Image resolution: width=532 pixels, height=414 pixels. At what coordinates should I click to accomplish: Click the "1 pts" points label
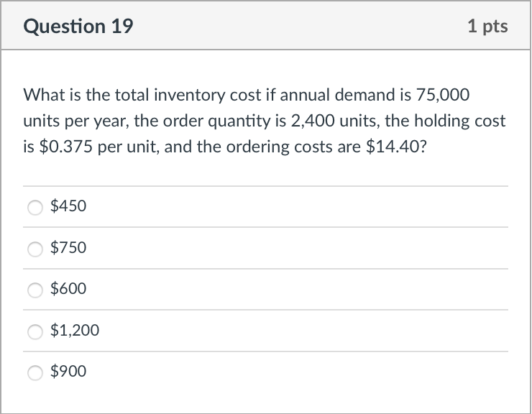coord(487,27)
